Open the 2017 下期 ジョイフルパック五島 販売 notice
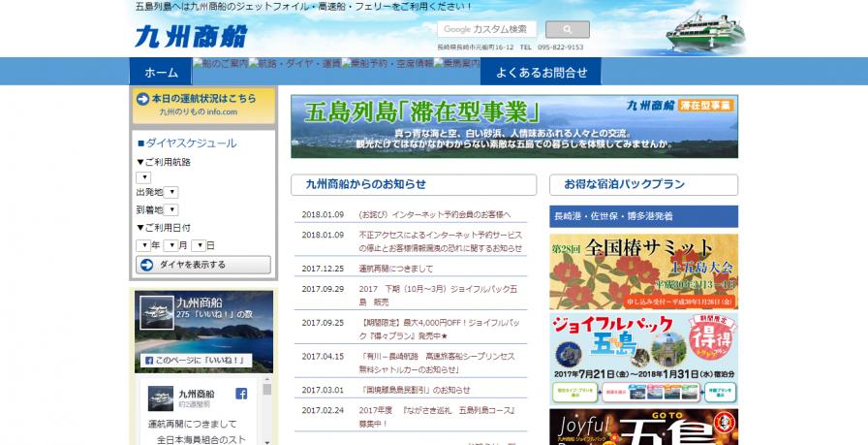This screenshot has width=868, height=445. coord(438,296)
